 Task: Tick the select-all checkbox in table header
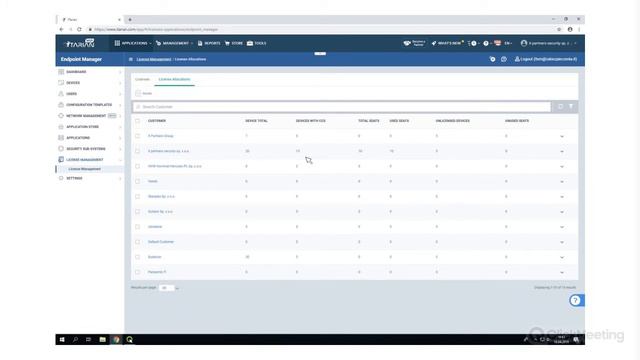click(x=138, y=121)
